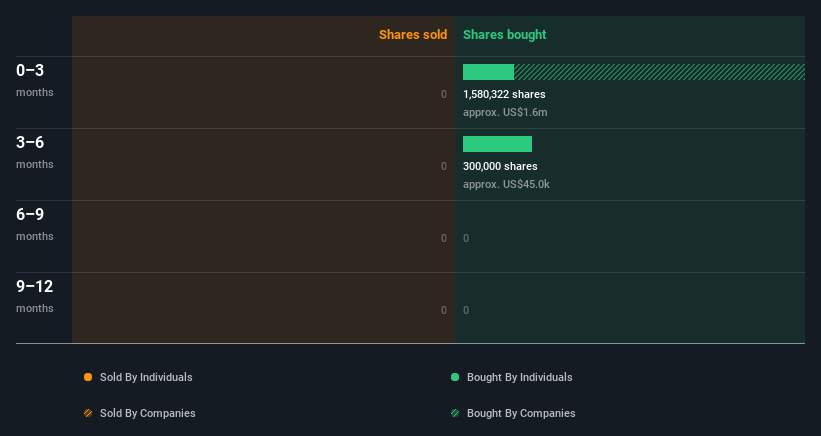Click the approx. US$1.6m value

coord(505,113)
